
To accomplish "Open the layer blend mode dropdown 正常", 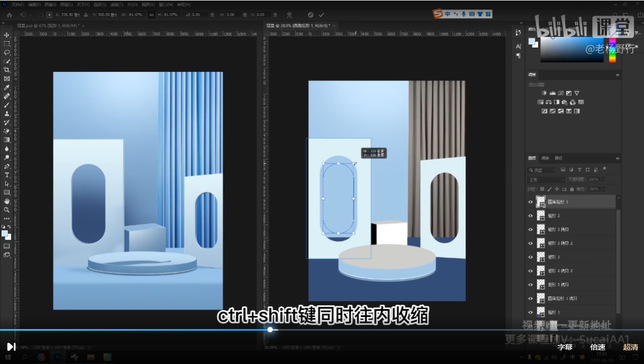I will coord(545,180).
